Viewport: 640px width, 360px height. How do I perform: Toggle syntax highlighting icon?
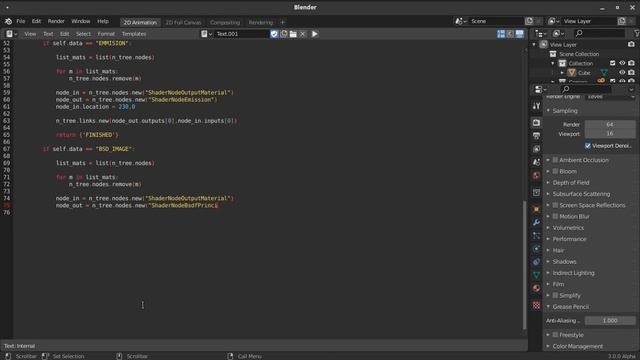pos(520,34)
